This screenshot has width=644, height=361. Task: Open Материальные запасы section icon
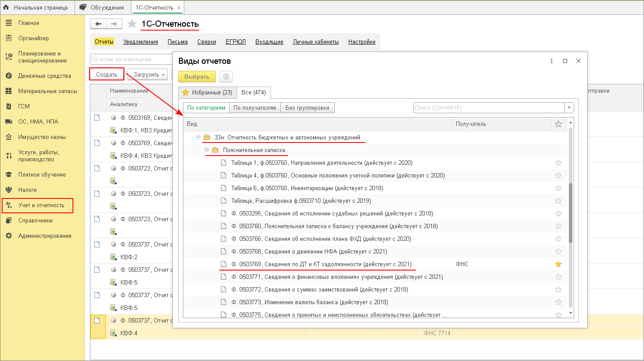[x=9, y=91]
